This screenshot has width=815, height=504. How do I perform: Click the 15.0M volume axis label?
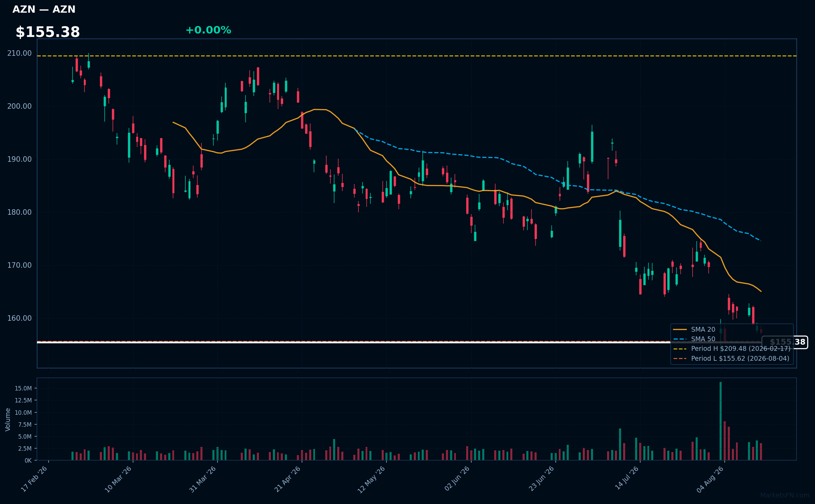click(23, 388)
